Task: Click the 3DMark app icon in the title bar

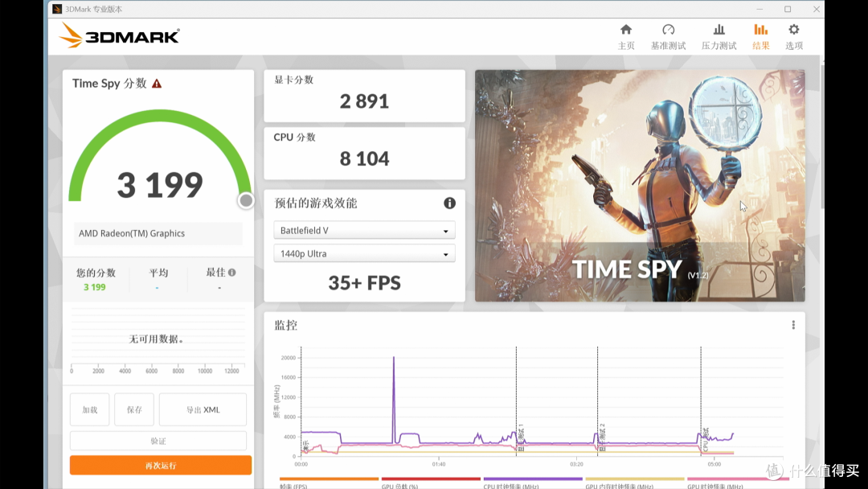Action: (x=57, y=9)
